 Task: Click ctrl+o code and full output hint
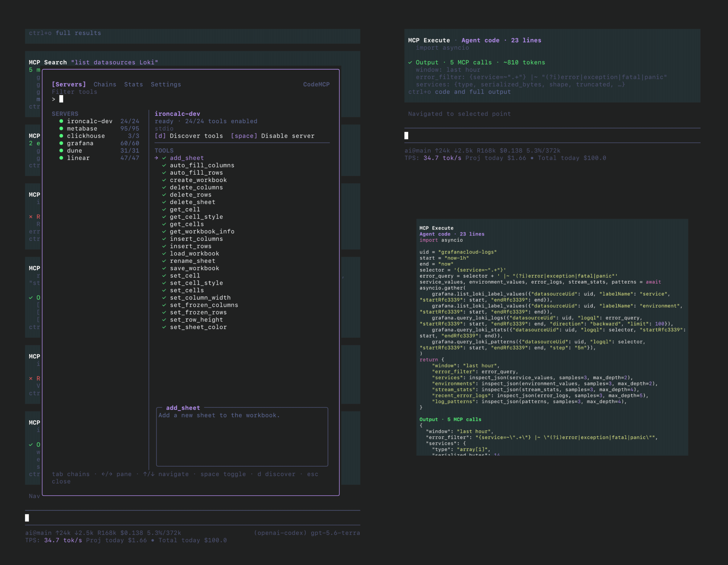[x=459, y=92]
